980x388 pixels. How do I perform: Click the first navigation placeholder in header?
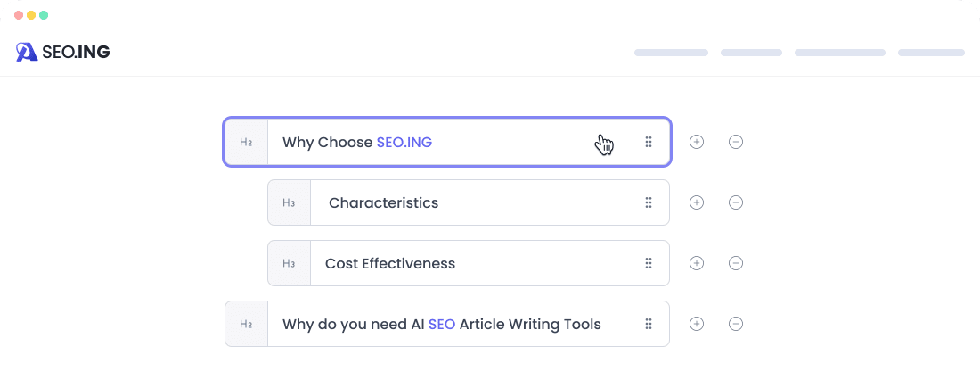tap(671, 53)
